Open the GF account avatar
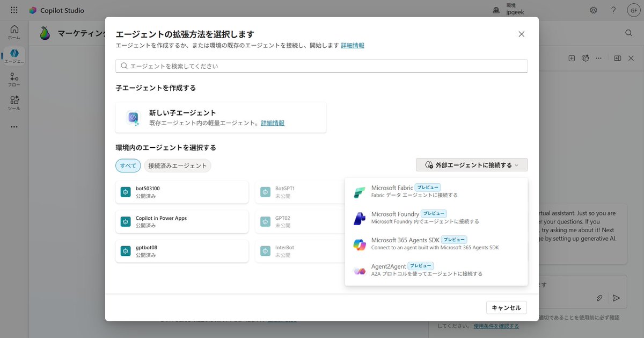The width and height of the screenshot is (644, 338). pos(633,10)
